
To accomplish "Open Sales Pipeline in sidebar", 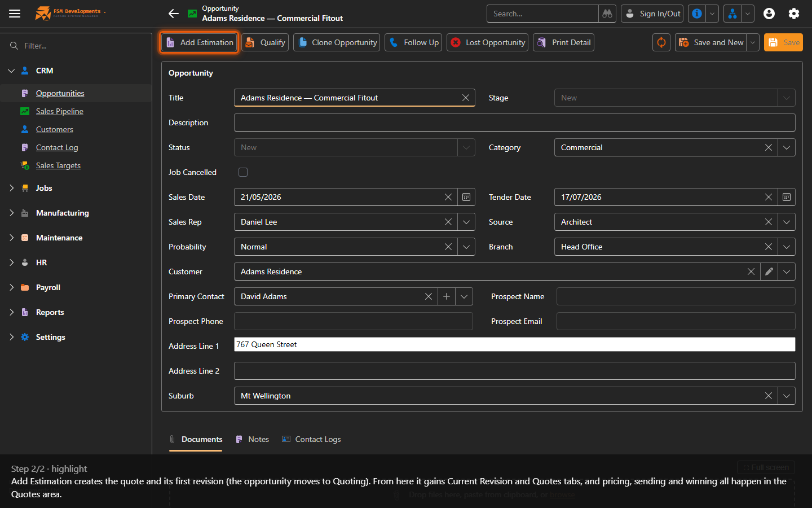I will pos(59,111).
